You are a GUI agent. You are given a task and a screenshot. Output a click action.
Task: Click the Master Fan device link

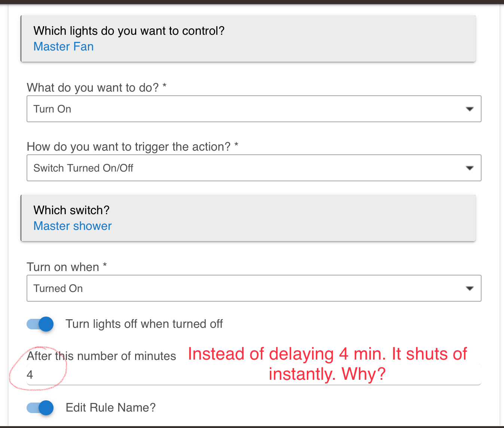point(64,47)
